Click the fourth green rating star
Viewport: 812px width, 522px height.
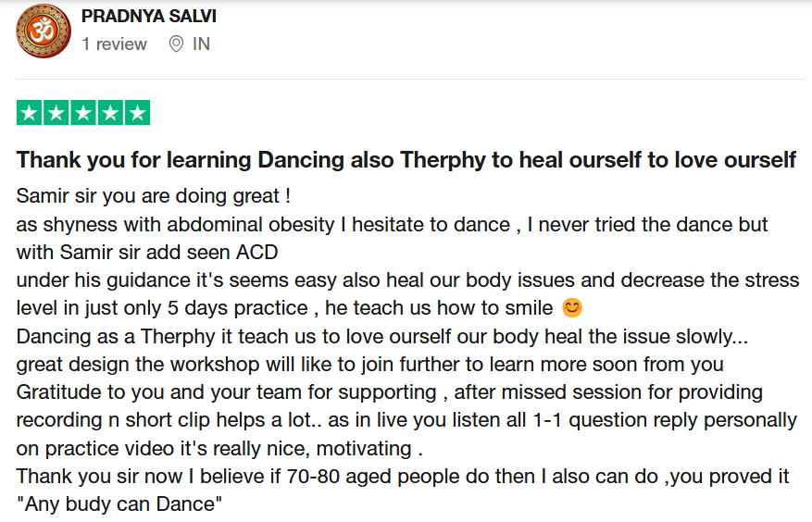110,113
